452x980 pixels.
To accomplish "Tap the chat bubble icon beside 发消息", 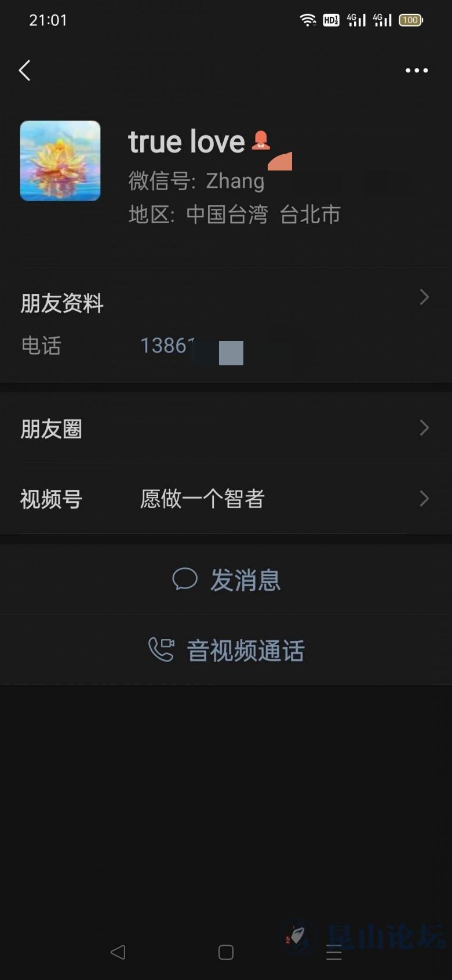I will 185,579.
